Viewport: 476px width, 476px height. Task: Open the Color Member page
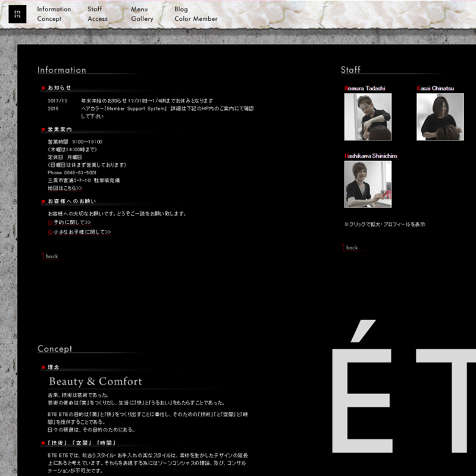(196, 19)
